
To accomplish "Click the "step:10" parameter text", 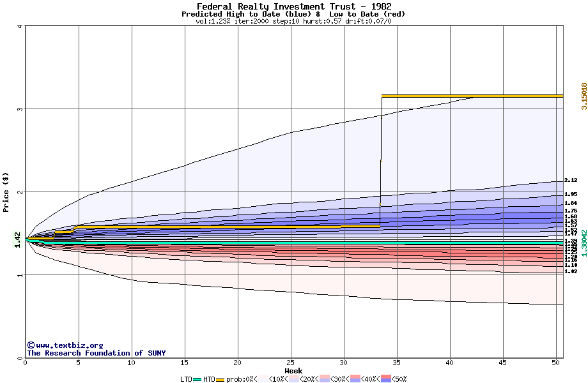I will point(286,21).
